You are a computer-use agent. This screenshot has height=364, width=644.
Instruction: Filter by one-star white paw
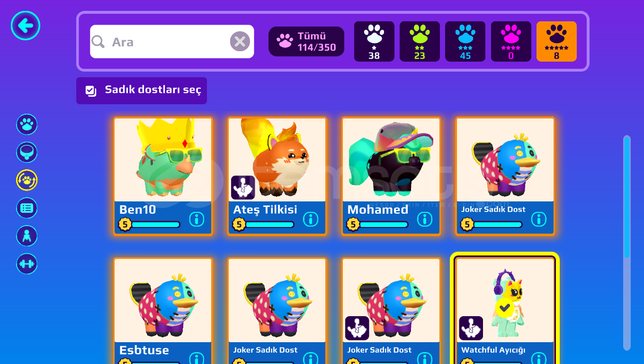(374, 42)
